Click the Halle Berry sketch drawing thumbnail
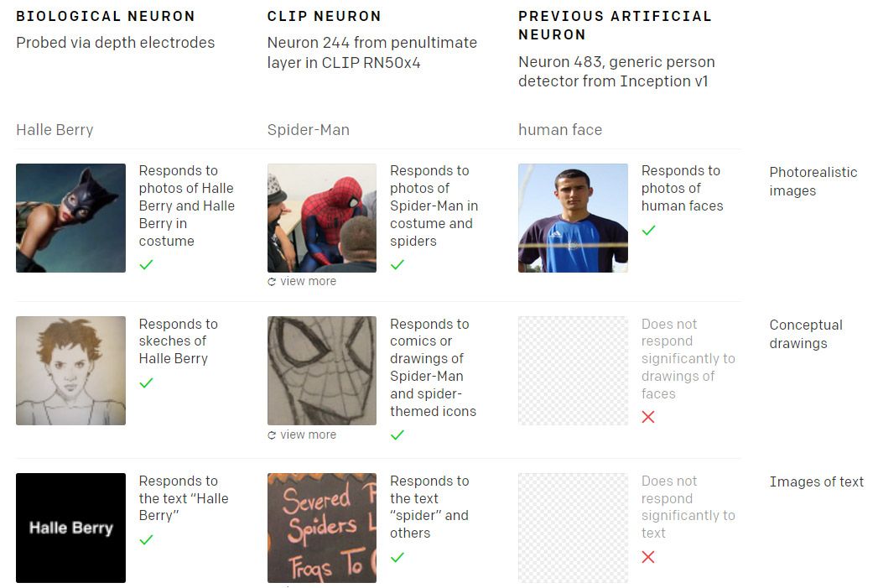 tap(70, 371)
